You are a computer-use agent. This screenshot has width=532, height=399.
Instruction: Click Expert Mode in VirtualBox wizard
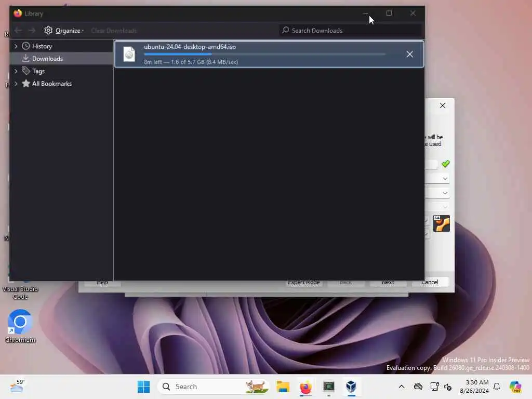(303, 283)
